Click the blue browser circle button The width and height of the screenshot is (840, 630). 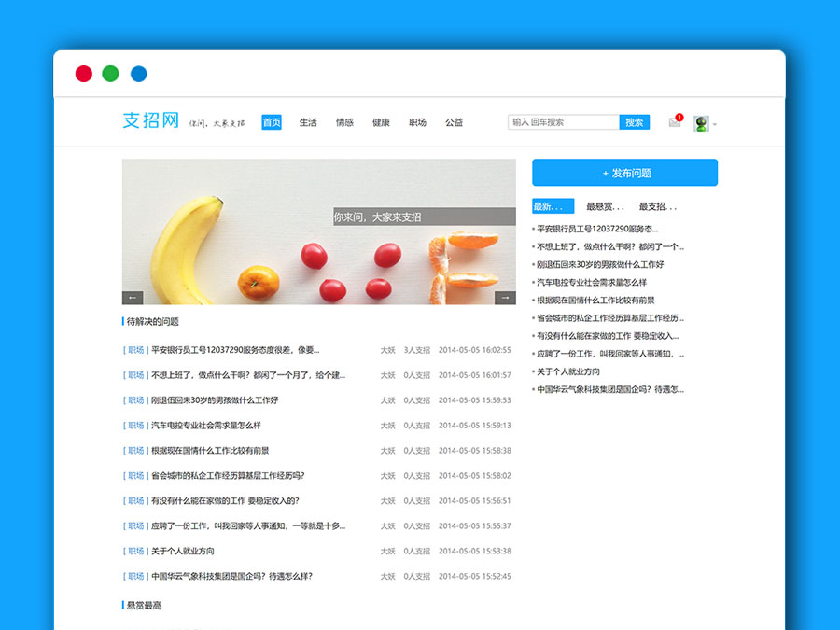pyautogui.click(x=137, y=73)
